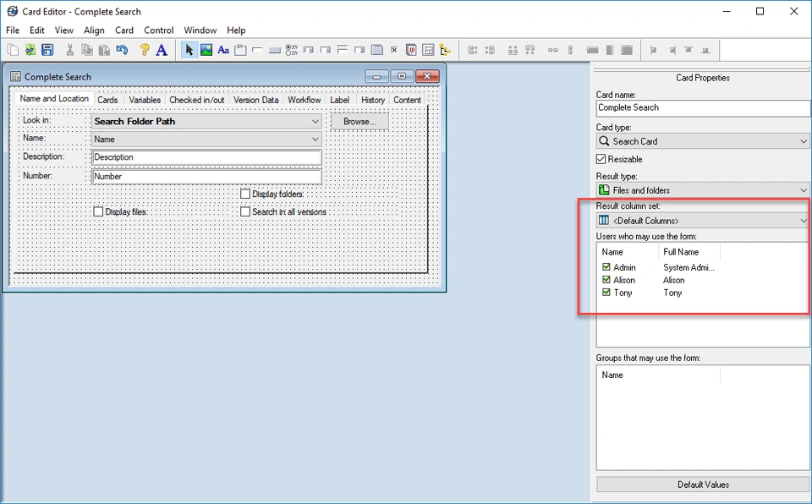Click the Undo icon on the toolbar

(120, 49)
